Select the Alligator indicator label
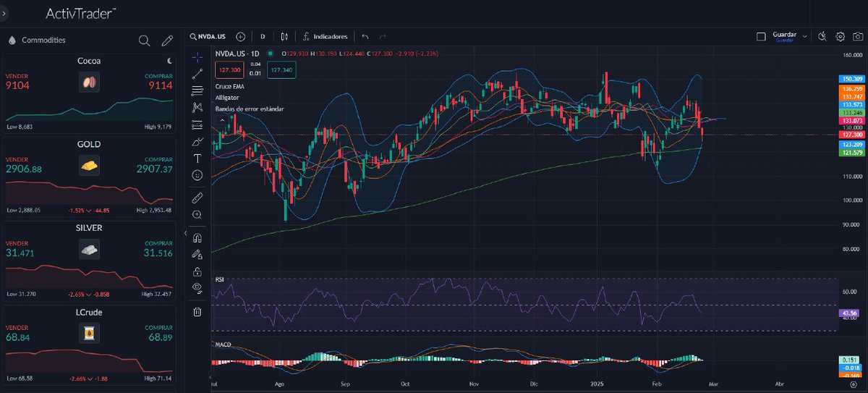The height and width of the screenshot is (393, 868). [229, 97]
